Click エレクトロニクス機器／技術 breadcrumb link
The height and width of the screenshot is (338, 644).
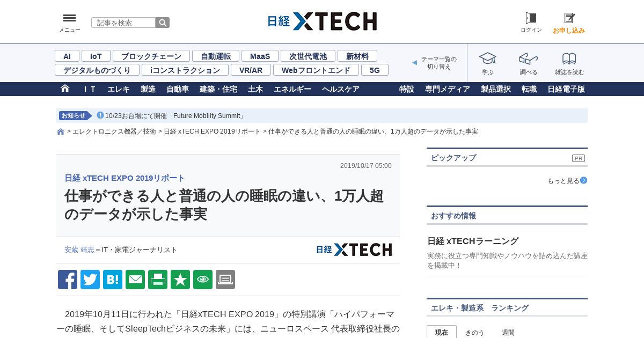click(114, 131)
